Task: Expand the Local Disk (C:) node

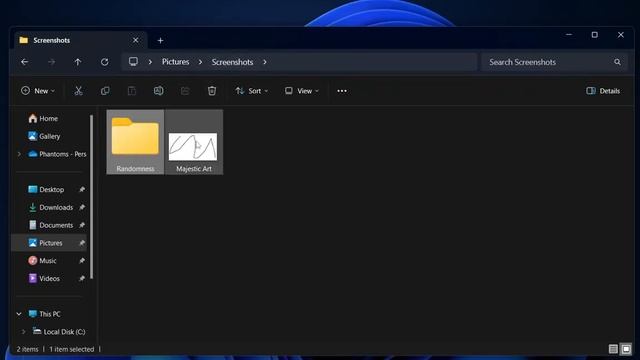Action: (23, 331)
